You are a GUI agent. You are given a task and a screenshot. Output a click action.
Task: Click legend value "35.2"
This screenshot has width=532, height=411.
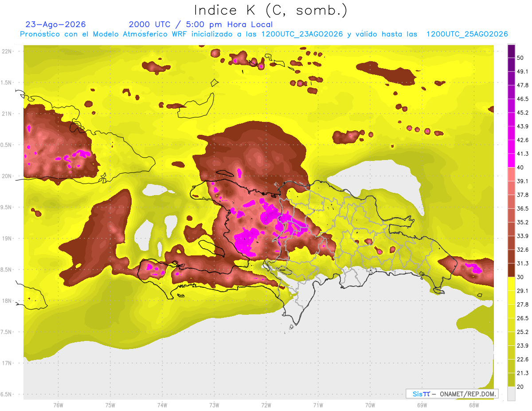tap(522, 222)
